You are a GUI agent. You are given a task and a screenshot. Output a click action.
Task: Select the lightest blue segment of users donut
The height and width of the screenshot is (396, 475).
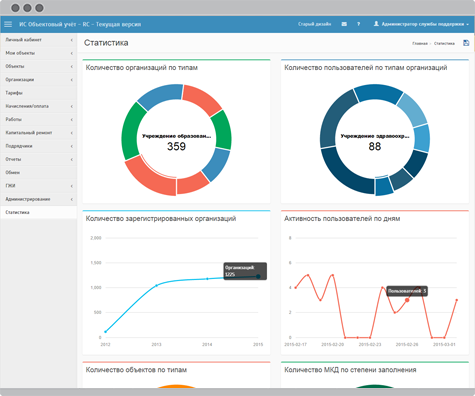tap(413, 109)
